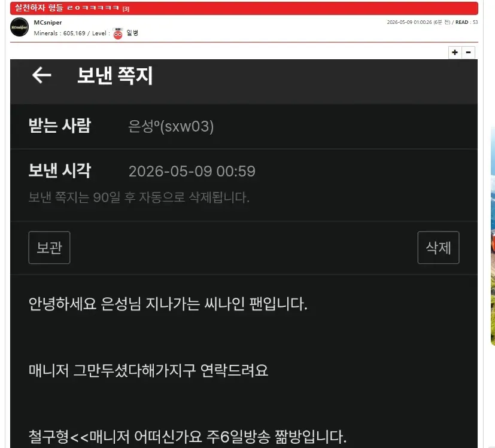Click the Minerals 605,169 value

tap(74, 33)
